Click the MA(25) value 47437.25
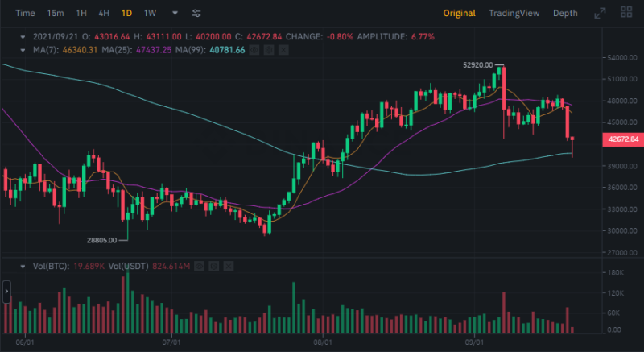The image size is (644, 352). coord(154,50)
